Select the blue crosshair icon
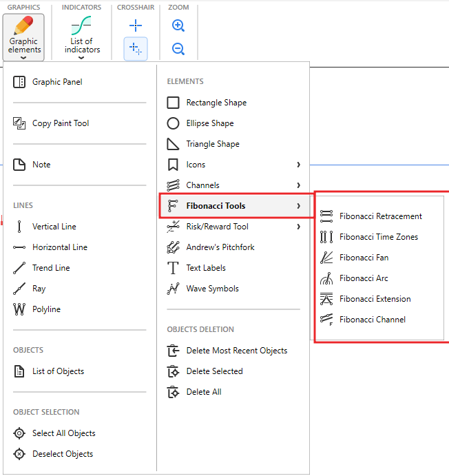Screen dimensions: 449x476 click(x=136, y=26)
